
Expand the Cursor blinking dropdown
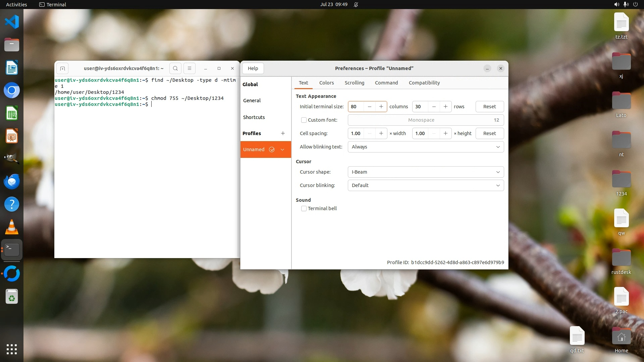(x=426, y=185)
